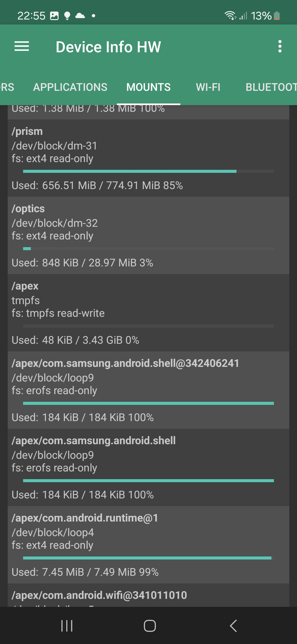Click the /prism 85% usage bar
Screen dimensions: 297x644
pyautogui.click(x=148, y=171)
